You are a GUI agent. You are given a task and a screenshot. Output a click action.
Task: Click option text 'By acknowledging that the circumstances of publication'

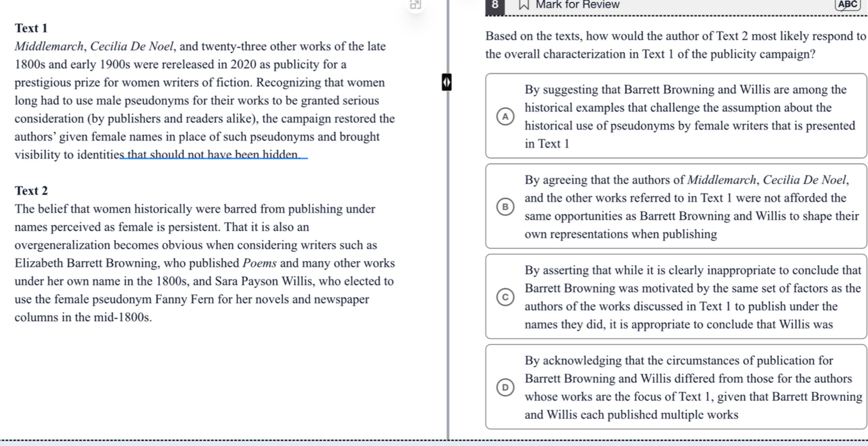[x=679, y=361]
